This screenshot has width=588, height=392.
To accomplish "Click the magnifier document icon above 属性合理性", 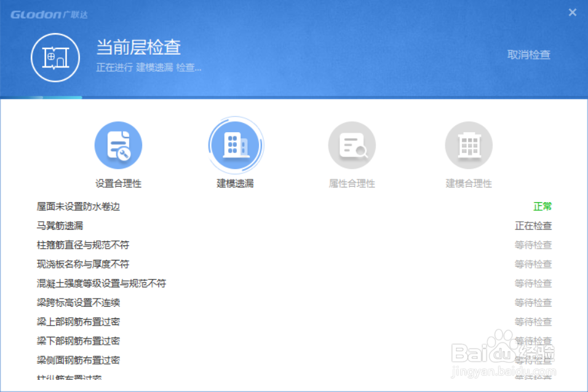I will coord(352,144).
